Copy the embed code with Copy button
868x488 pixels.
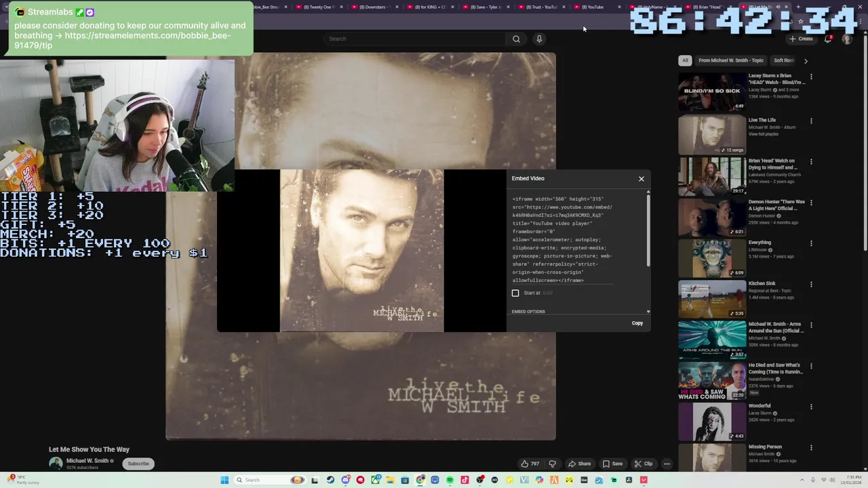637,323
